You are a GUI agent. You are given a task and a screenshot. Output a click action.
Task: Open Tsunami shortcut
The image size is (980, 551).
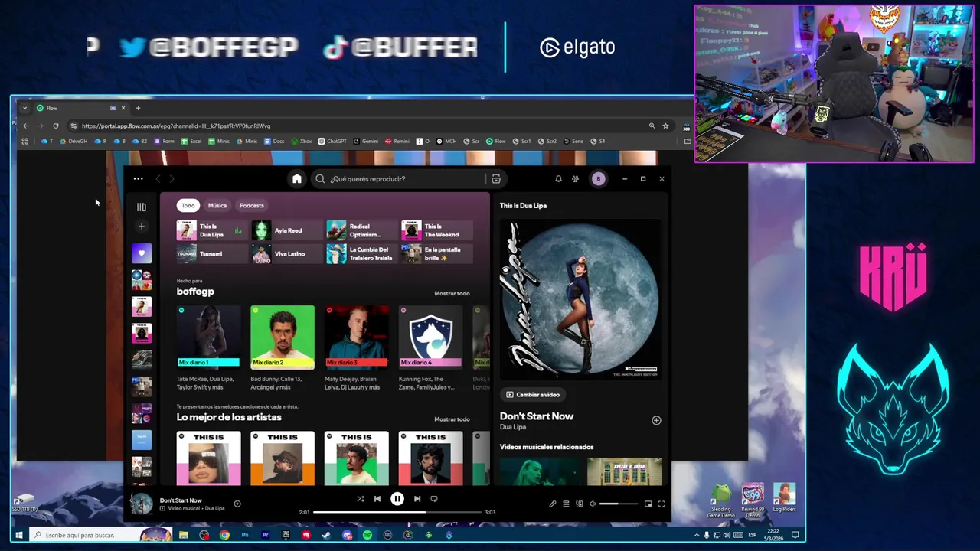[x=211, y=254]
